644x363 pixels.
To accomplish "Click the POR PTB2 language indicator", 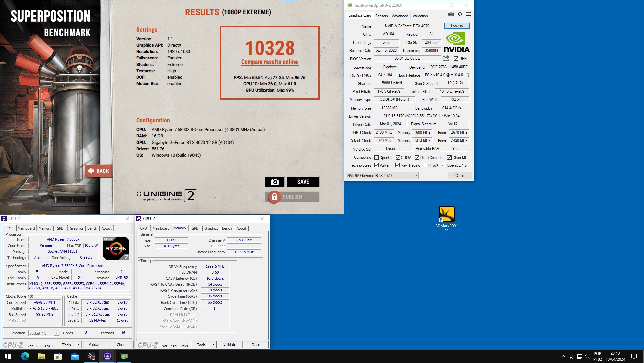I will click(x=598, y=356).
